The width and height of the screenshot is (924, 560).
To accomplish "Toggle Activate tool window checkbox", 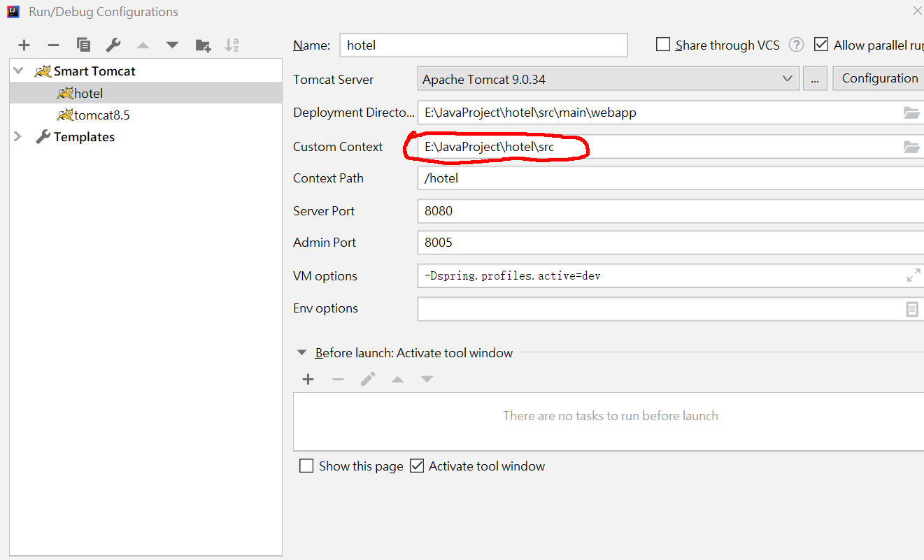I will (417, 466).
